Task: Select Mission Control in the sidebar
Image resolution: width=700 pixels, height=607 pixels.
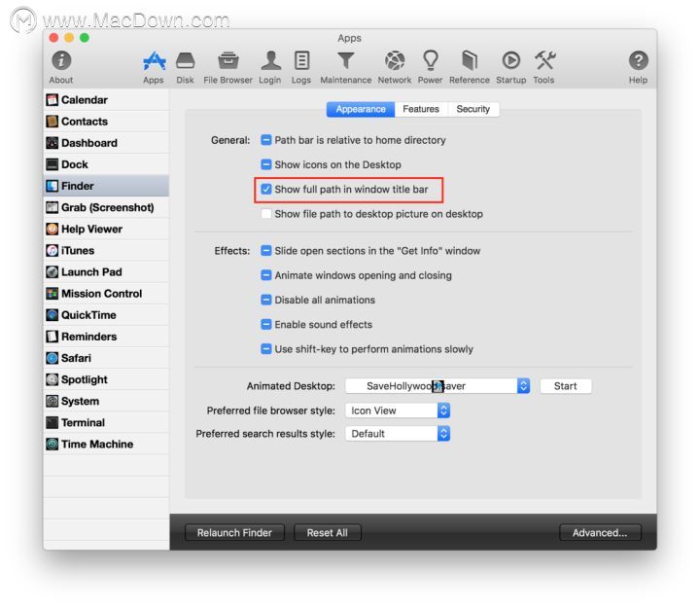Action: point(106,294)
